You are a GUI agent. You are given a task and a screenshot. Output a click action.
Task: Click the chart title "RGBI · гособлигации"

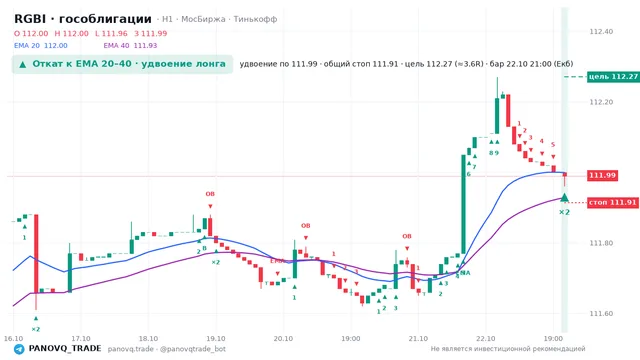coord(83,19)
